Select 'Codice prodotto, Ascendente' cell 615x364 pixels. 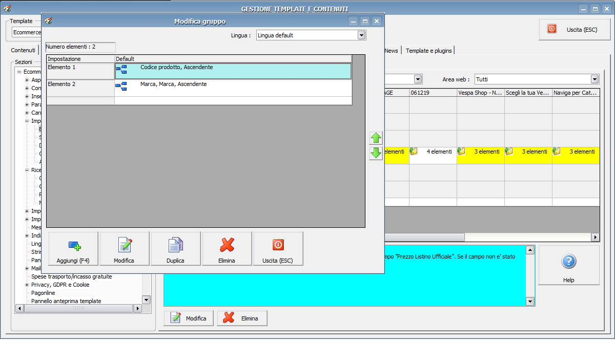tap(233, 71)
